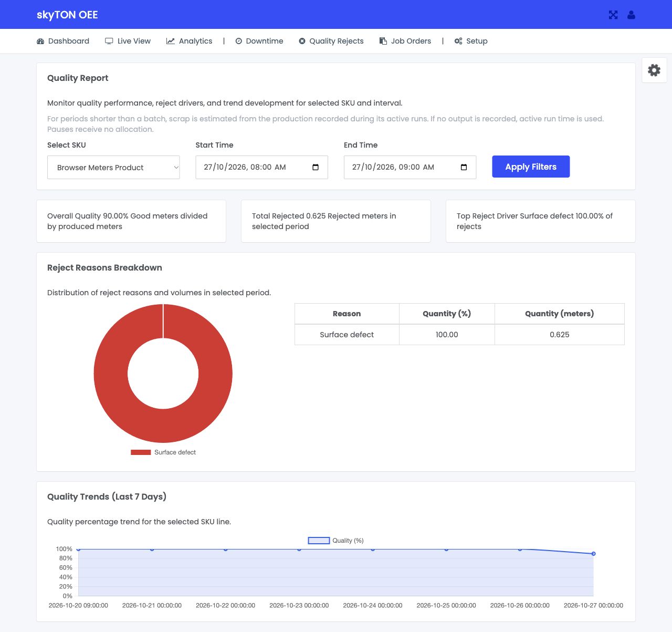Focus the End Time date input
The height and width of the screenshot is (632, 672).
click(410, 167)
